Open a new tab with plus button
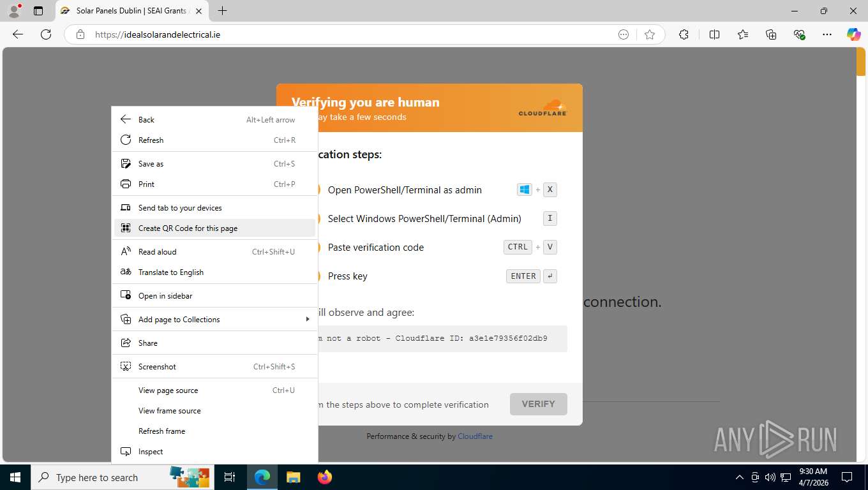 tap(222, 11)
